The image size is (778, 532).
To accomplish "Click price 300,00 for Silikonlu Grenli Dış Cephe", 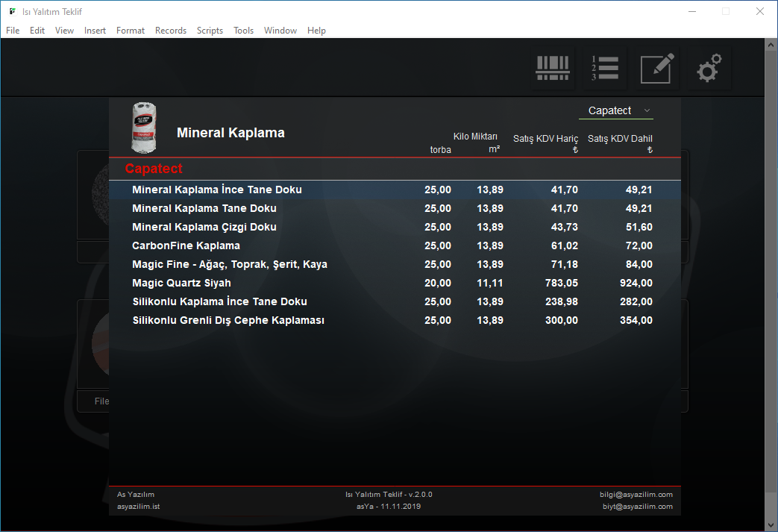I will pyautogui.click(x=561, y=320).
